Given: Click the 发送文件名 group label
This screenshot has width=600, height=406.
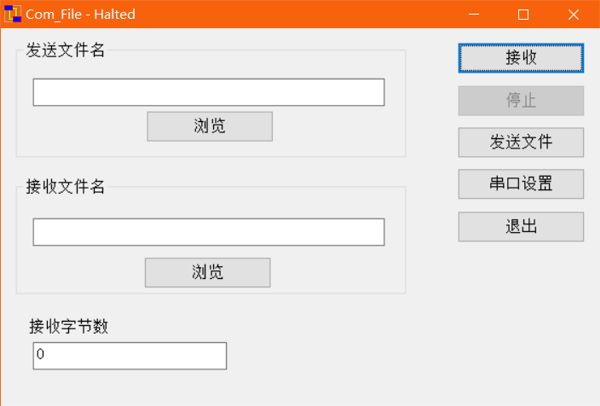Looking at the screenshot, I should (65, 51).
